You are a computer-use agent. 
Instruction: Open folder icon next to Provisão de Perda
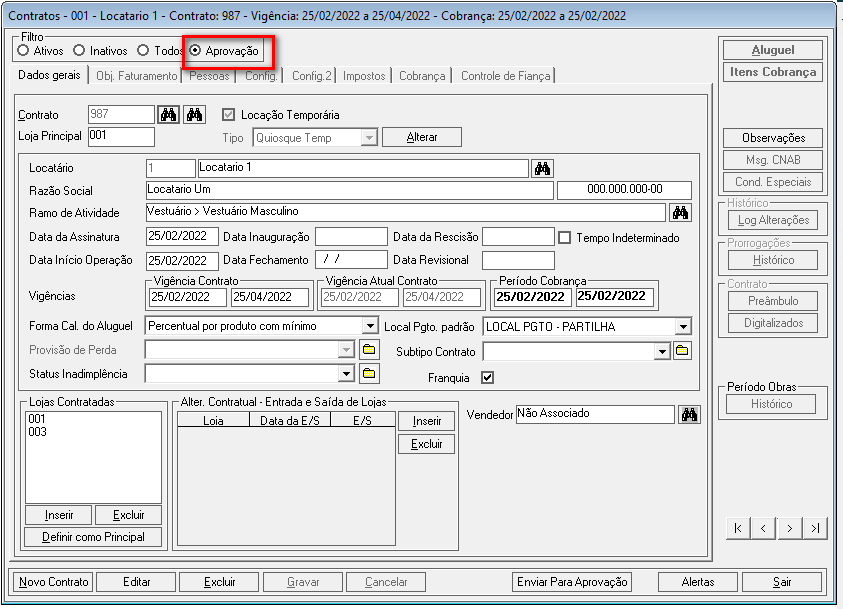click(x=369, y=350)
